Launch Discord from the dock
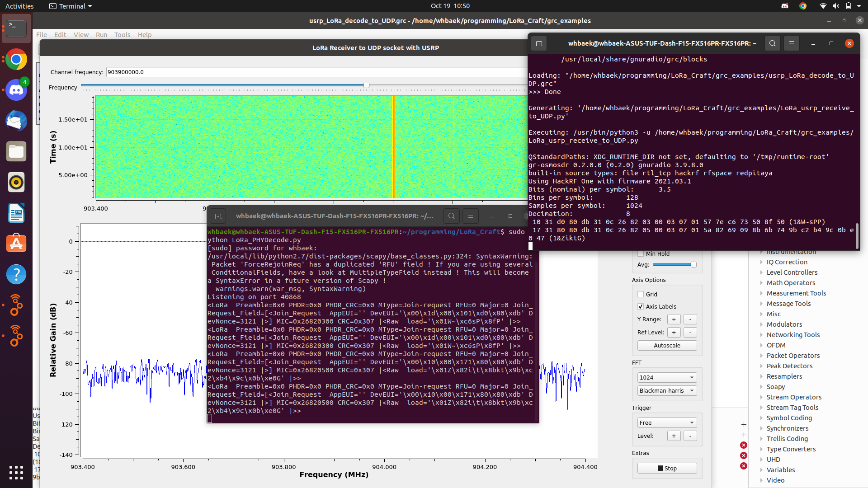Screen dimensions: 868x488 point(16,90)
